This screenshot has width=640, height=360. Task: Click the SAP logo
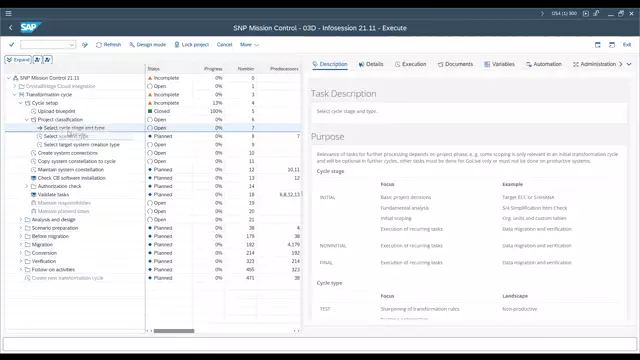[30, 27]
